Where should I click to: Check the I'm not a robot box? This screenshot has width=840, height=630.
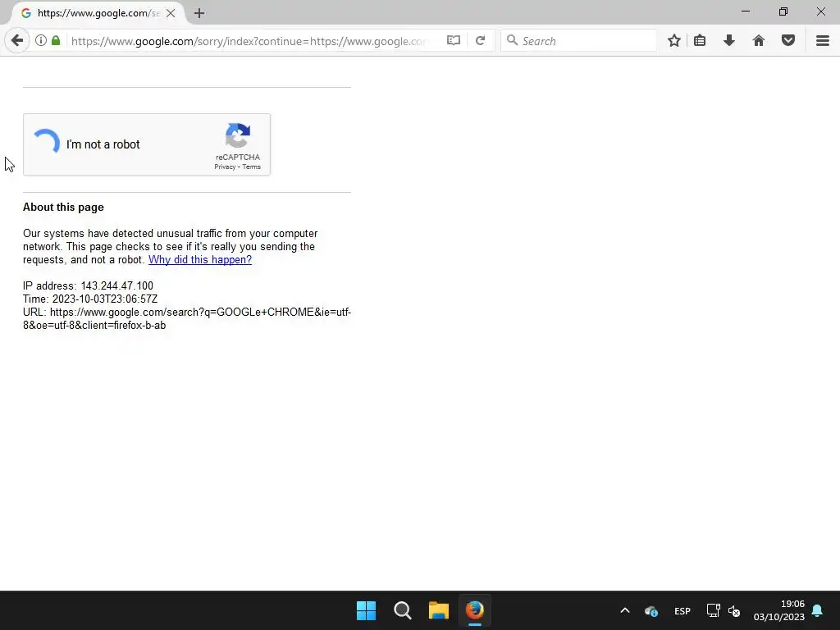click(x=47, y=142)
